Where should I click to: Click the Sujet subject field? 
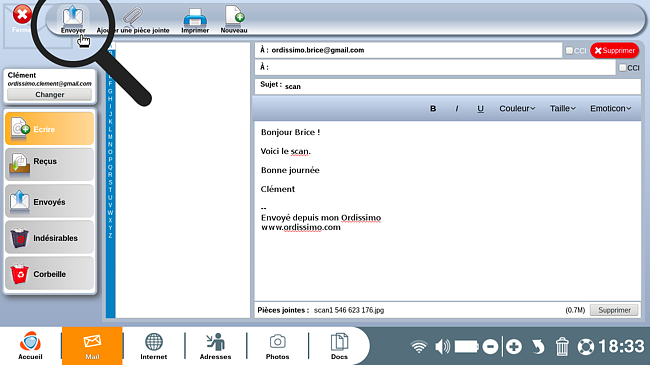click(x=448, y=86)
